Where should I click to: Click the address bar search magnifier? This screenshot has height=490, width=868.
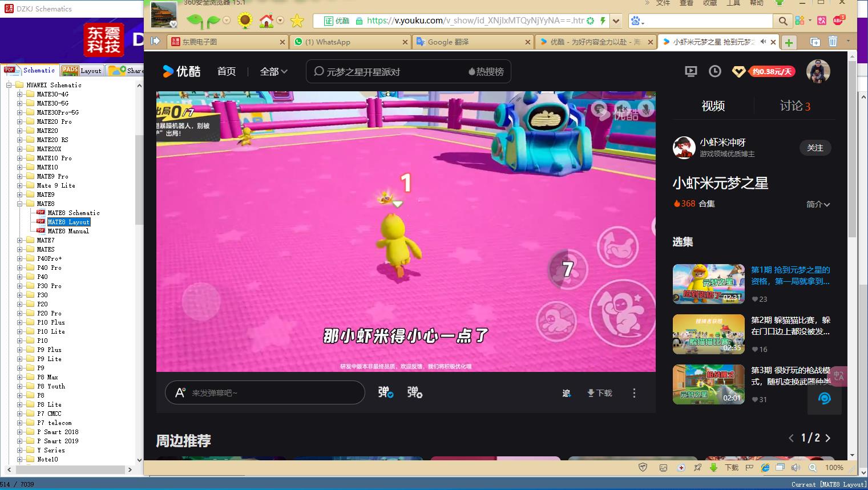tap(782, 21)
